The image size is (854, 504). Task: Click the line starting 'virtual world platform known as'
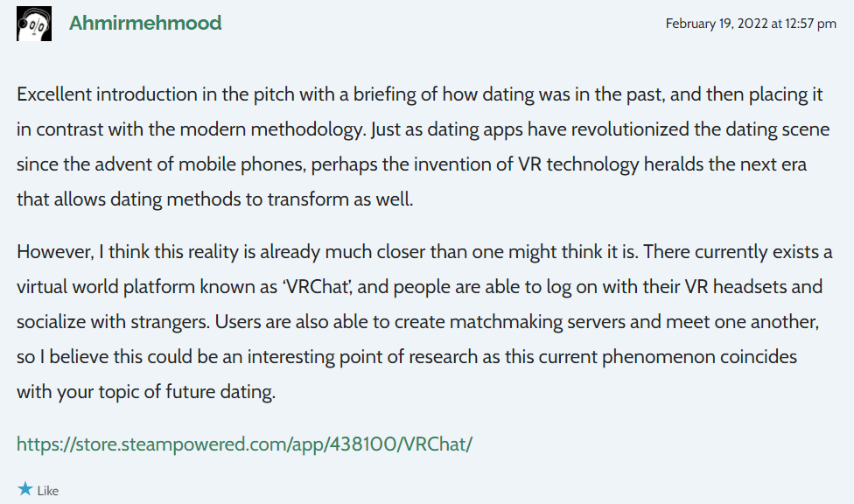pos(419,287)
